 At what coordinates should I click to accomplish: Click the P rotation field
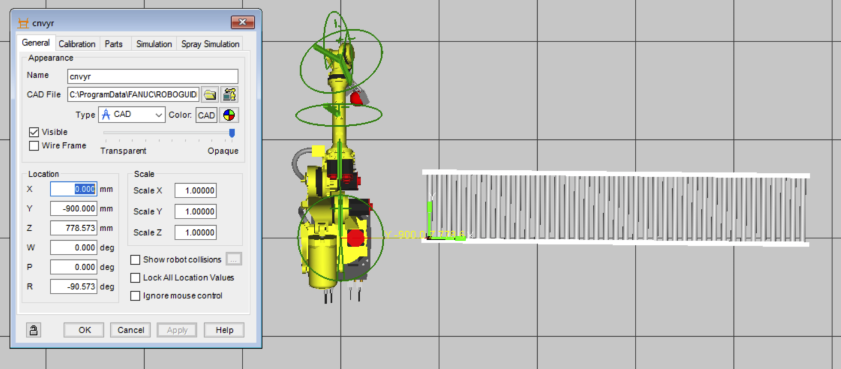[74, 267]
